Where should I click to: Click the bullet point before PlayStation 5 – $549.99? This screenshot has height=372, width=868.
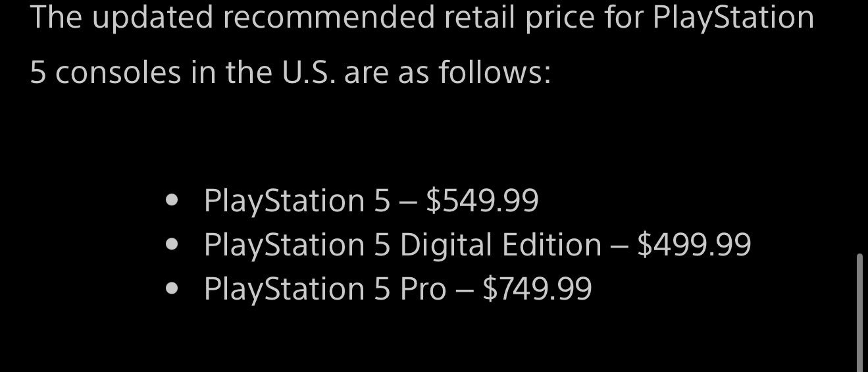pyautogui.click(x=173, y=201)
